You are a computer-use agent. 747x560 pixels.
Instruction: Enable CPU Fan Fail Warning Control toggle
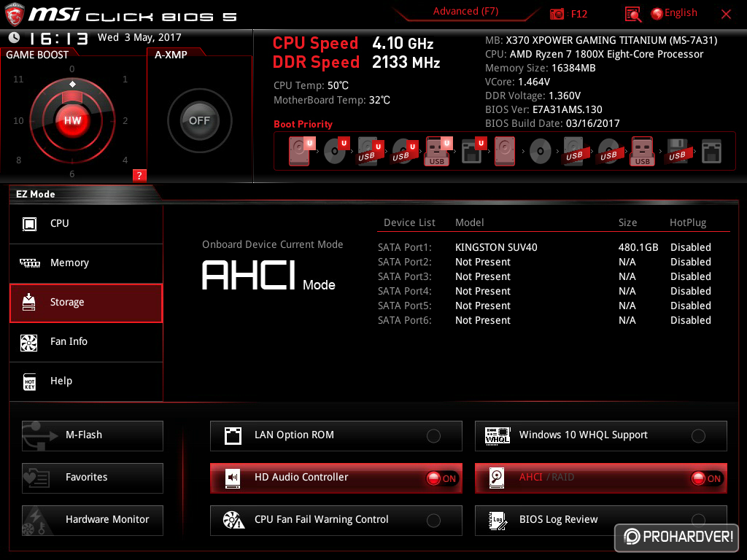pos(433,521)
